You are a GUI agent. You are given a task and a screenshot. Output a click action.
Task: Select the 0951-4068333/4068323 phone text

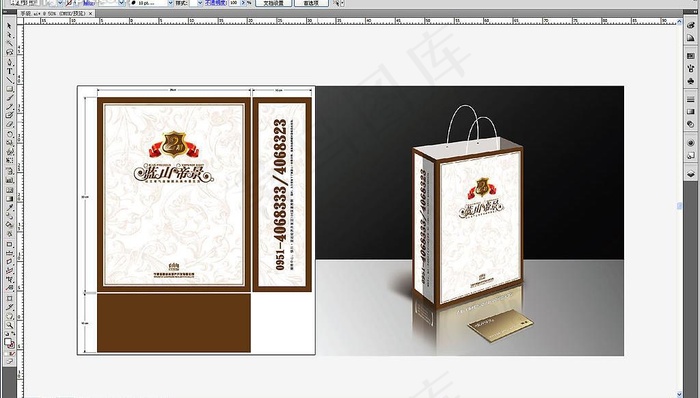(x=279, y=195)
